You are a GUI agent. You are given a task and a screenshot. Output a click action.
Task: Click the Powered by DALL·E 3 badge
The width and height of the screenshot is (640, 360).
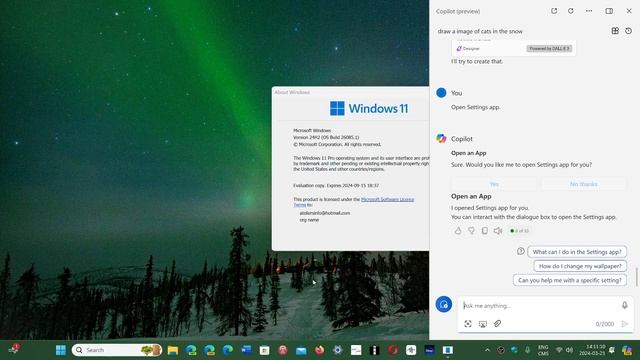point(549,49)
